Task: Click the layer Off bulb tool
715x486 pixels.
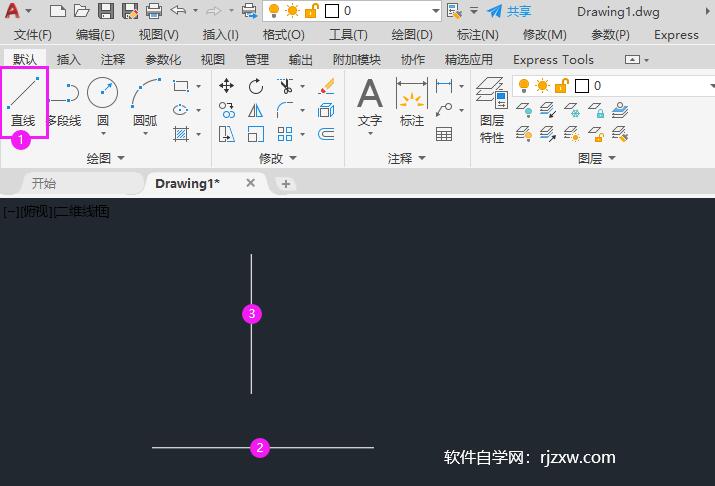Action: click(524, 110)
